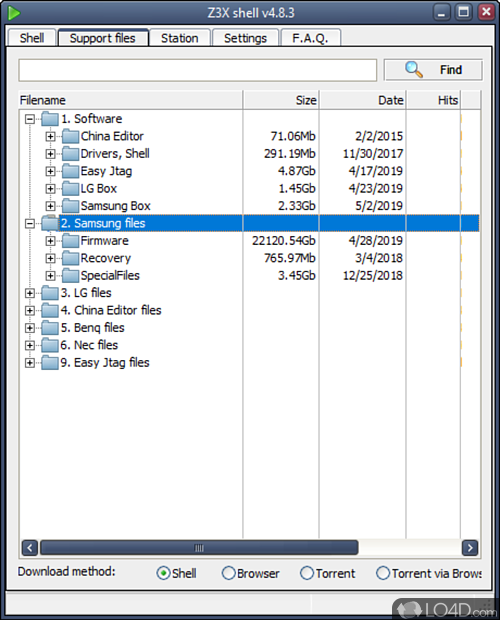Select Shell download method
The width and height of the screenshot is (500, 620).
click(x=163, y=573)
